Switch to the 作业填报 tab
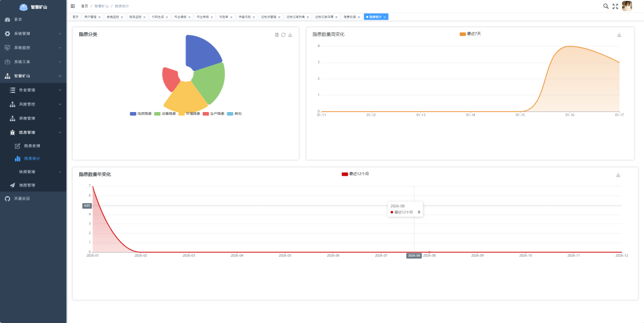 (182, 17)
